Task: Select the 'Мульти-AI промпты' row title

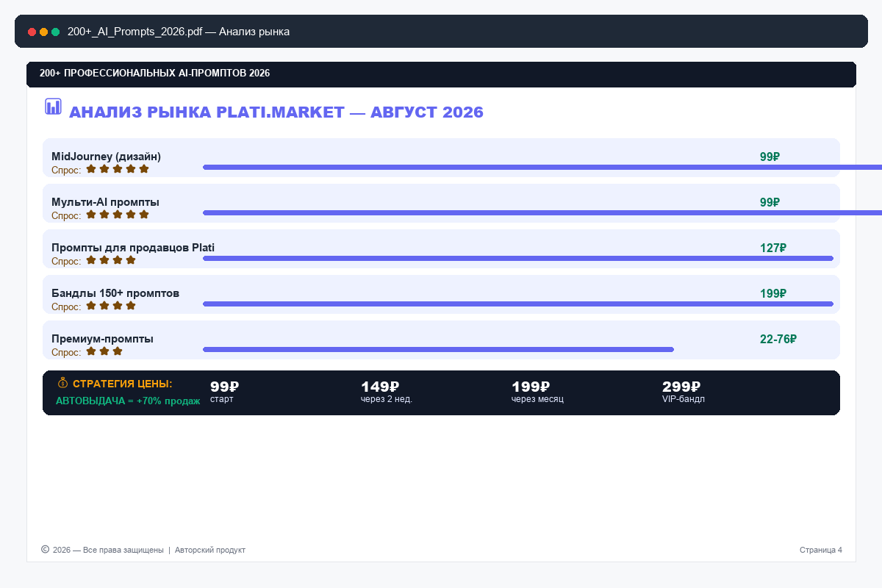Action: click(105, 202)
